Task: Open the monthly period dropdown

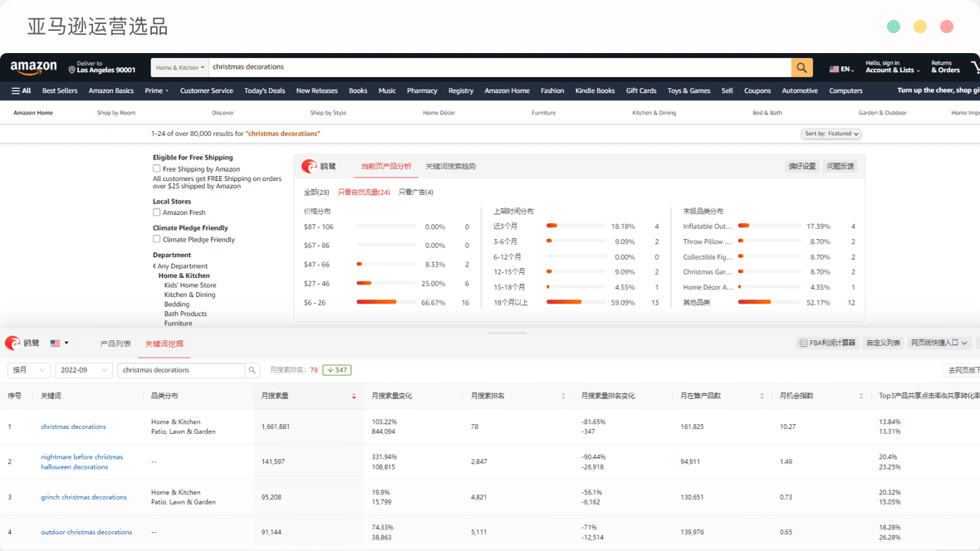Action: coord(28,370)
